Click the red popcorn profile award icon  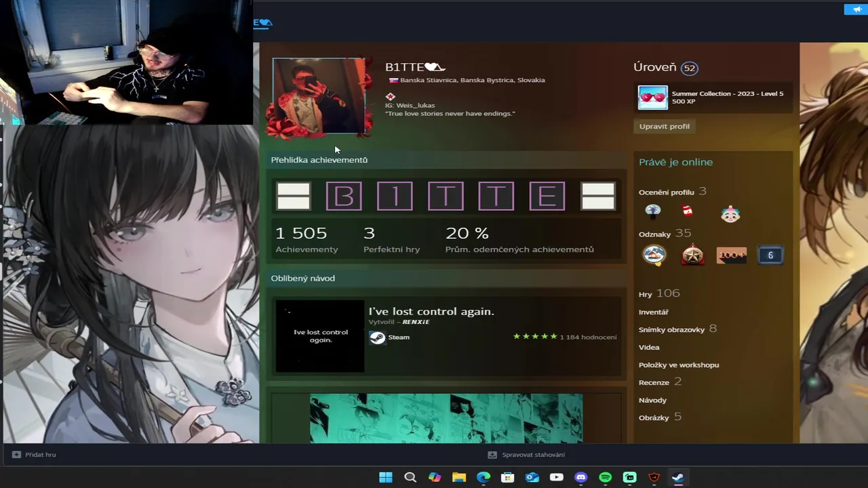687,211
